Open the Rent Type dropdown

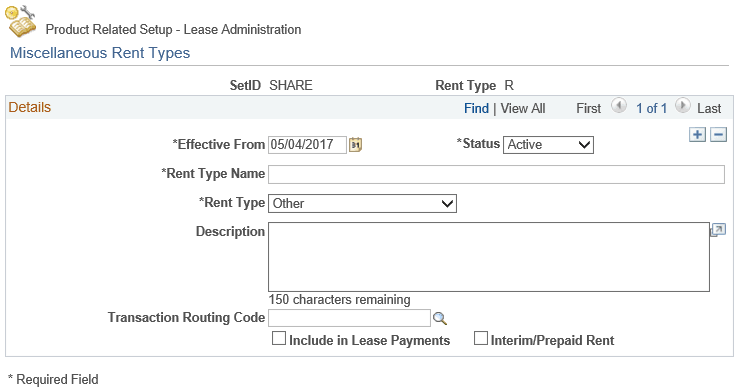point(362,204)
